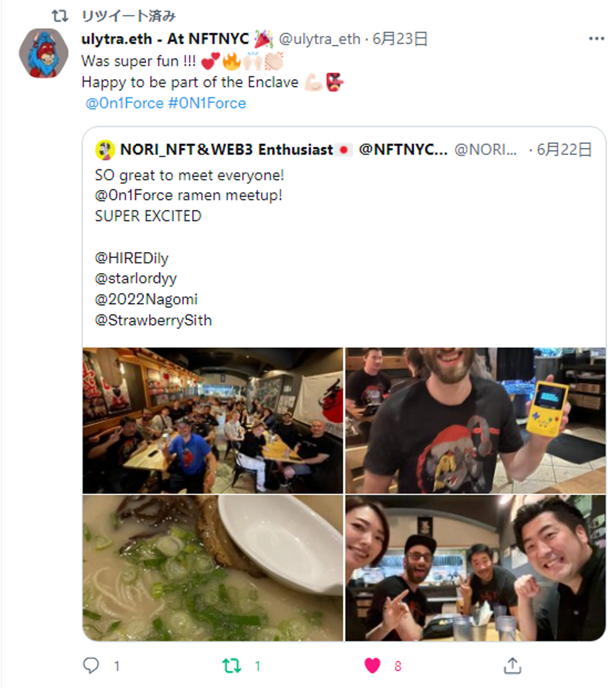
Task: Open the 6月23日 tweet timestamp
Action: (400, 39)
